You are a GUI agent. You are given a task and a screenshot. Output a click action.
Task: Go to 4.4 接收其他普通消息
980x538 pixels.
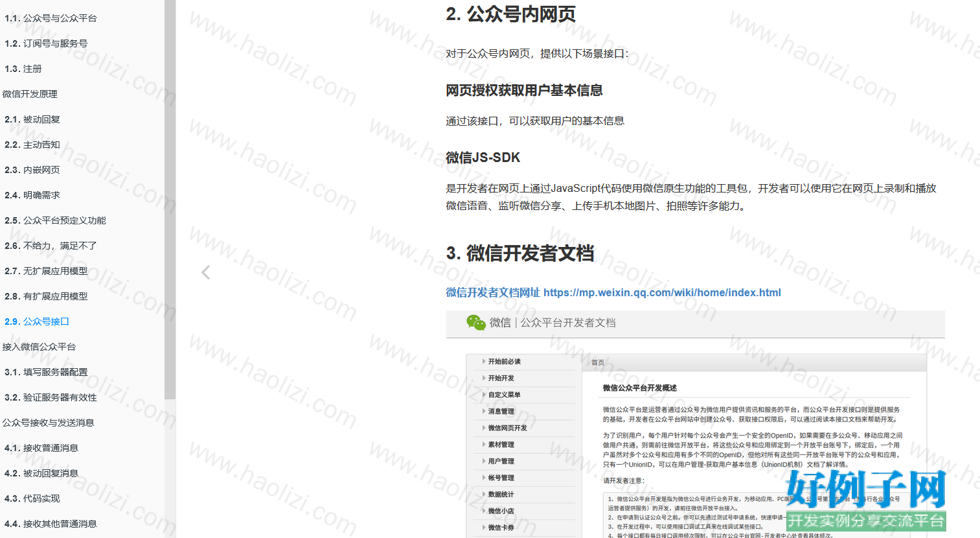pyautogui.click(x=51, y=524)
